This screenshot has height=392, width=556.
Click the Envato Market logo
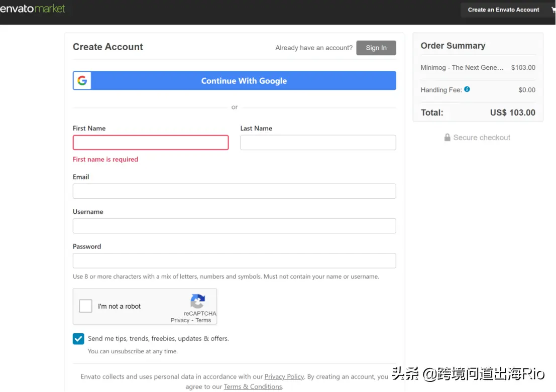point(33,9)
